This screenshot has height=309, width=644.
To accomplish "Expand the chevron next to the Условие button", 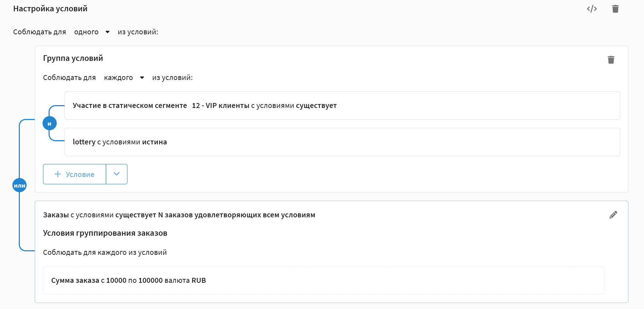I will tap(117, 174).
